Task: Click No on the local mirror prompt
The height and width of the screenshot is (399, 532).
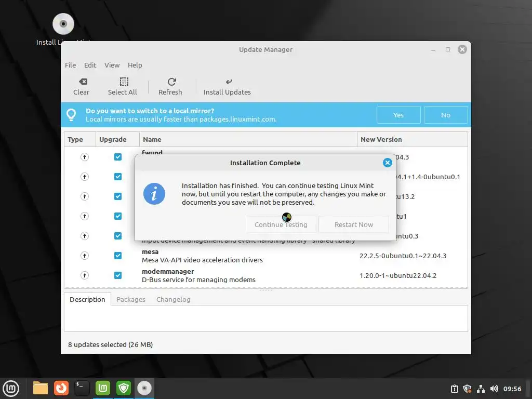Action: [445, 115]
